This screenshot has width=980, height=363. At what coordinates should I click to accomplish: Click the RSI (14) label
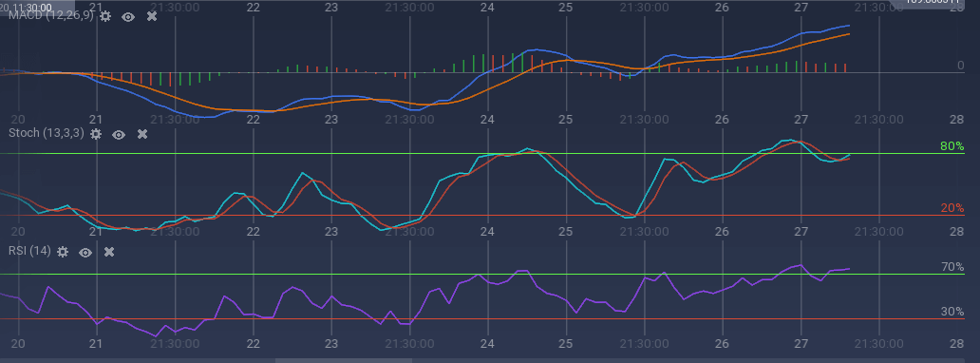click(x=29, y=251)
